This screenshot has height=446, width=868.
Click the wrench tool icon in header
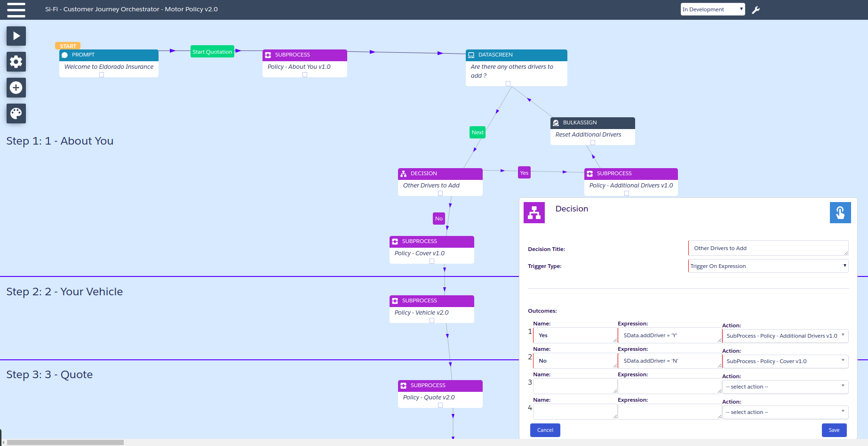pyautogui.click(x=756, y=10)
